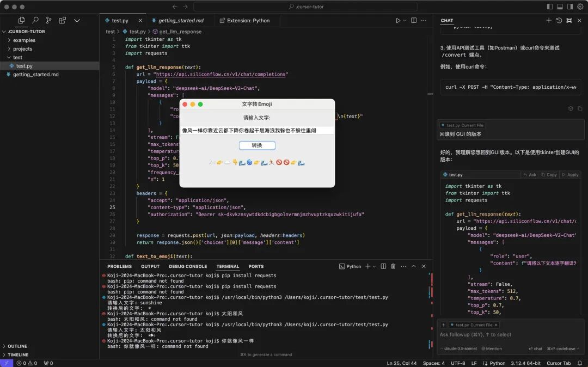Send with the codebase button

point(563,348)
